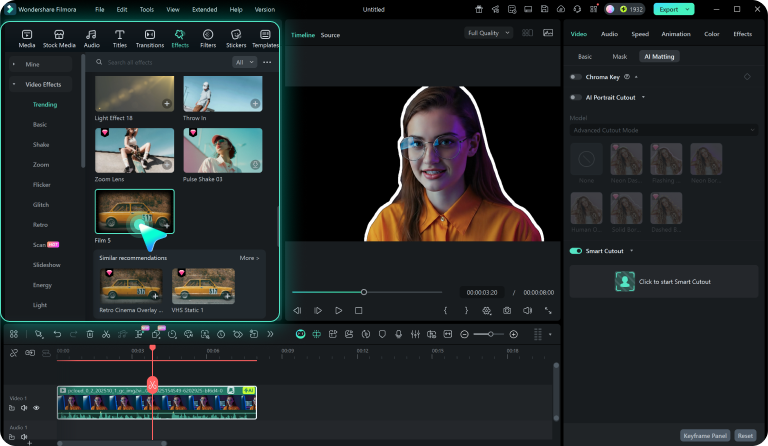768x446 pixels.
Task: Record voiceover with the microphone icon
Action: tap(398, 333)
